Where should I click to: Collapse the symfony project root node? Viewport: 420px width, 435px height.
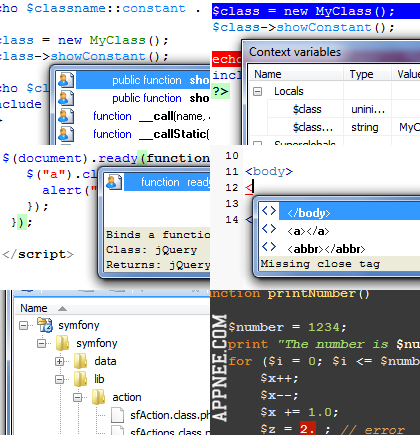coord(23,325)
